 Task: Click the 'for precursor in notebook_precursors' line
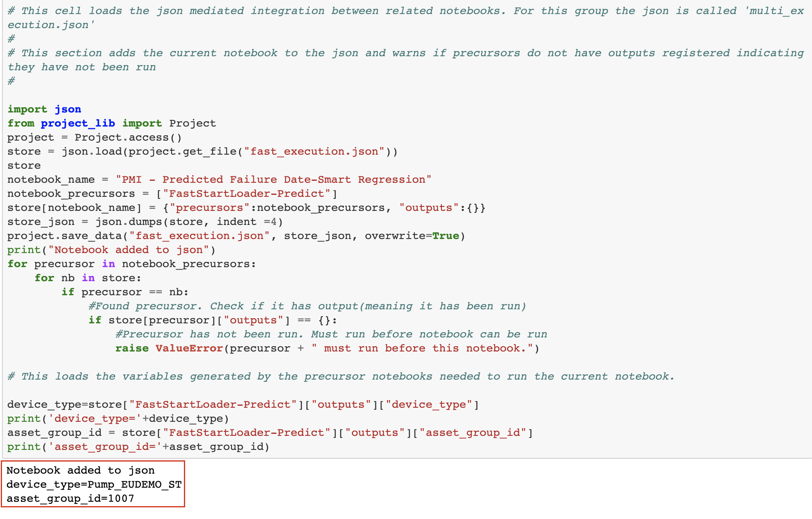[131, 264]
